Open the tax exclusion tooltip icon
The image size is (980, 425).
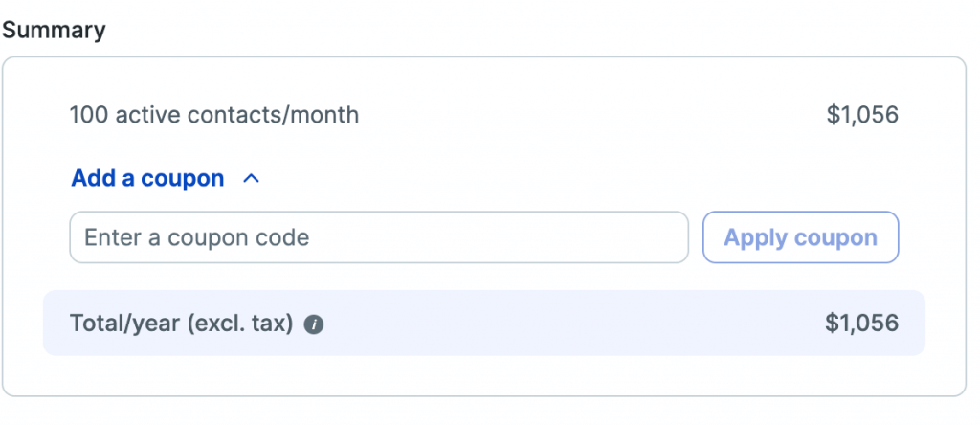[314, 324]
